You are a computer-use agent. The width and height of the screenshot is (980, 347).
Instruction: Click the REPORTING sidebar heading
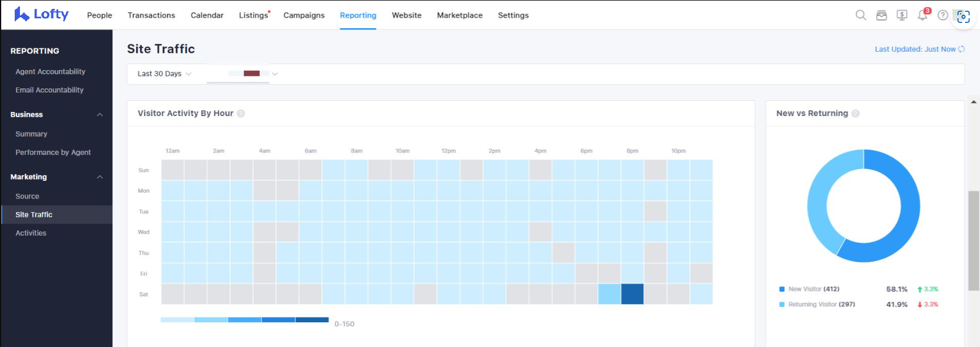35,51
